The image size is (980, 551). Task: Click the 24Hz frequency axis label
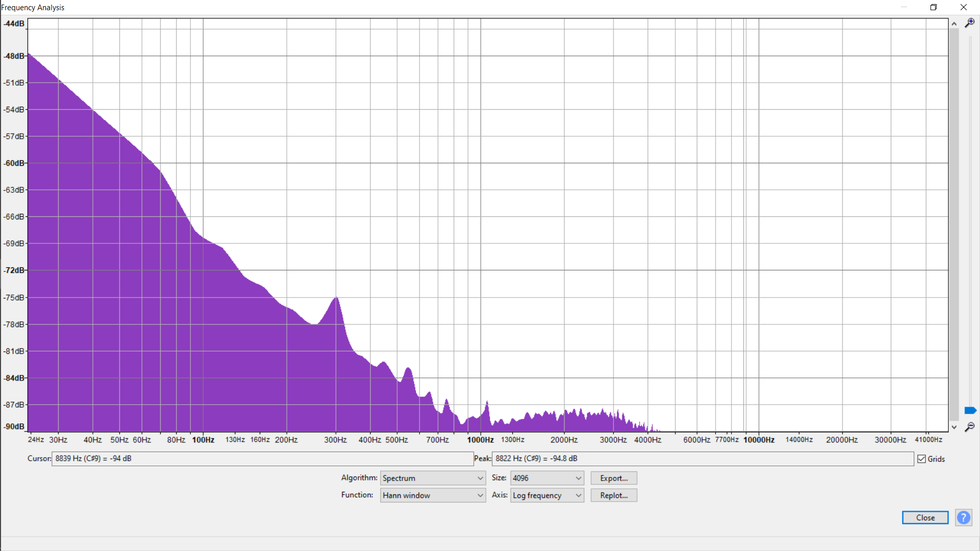36,440
